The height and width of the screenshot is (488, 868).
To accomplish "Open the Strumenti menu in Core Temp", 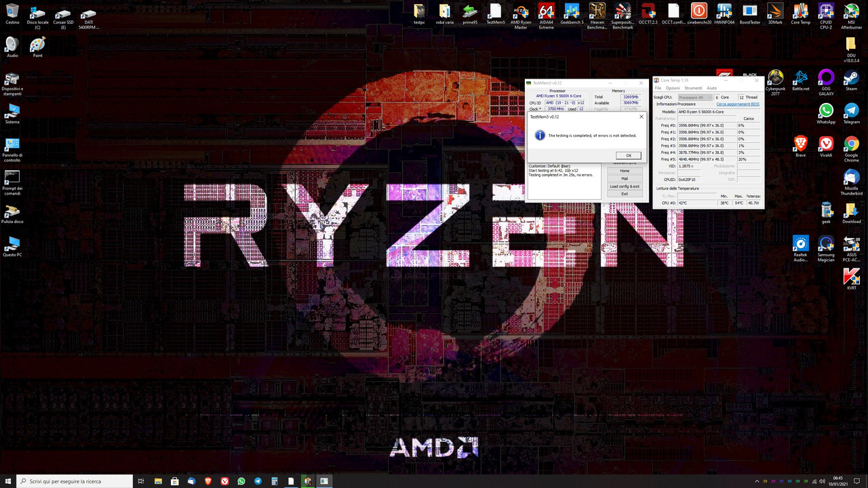I will [x=693, y=87].
